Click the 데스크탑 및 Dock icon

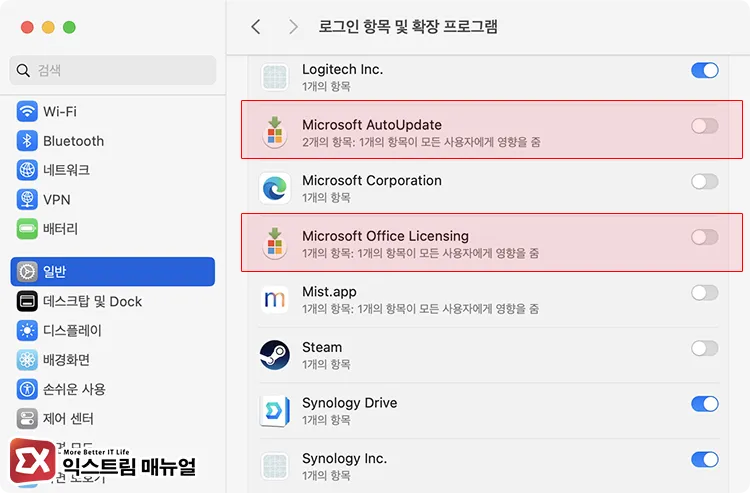(x=27, y=301)
